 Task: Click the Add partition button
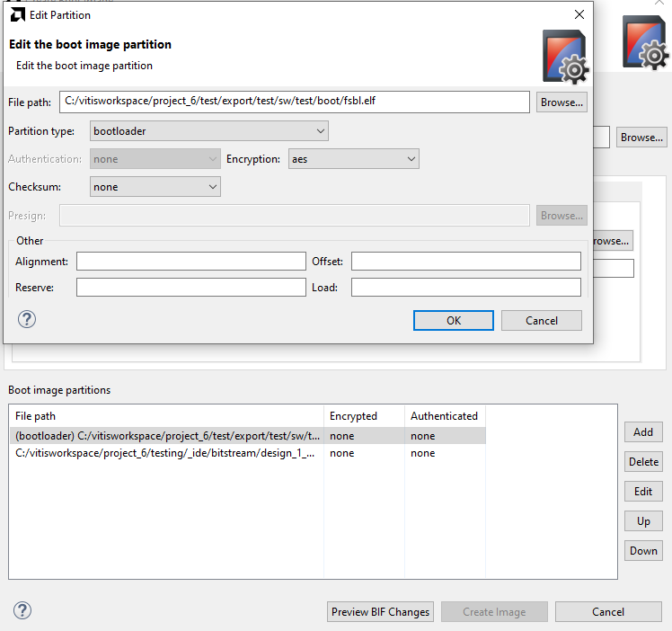[x=643, y=432]
